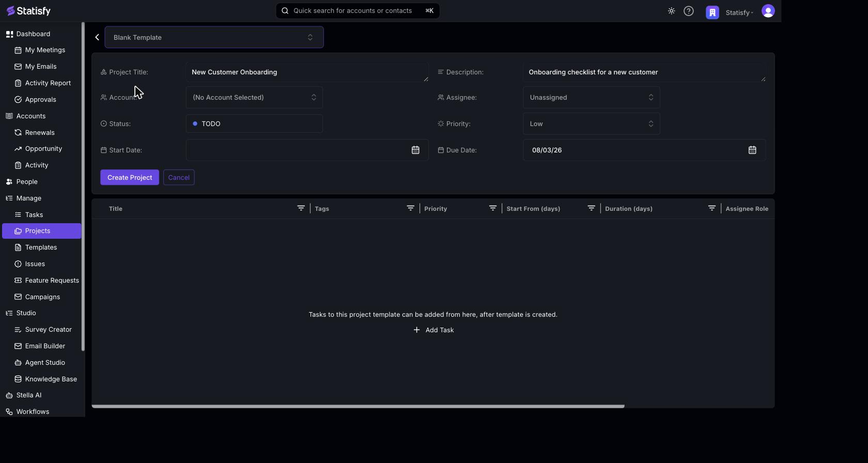Image resolution: width=868 pixels, height=463 pixels.
Task: Open Templates in the sidebar
Action: point(41,248)
